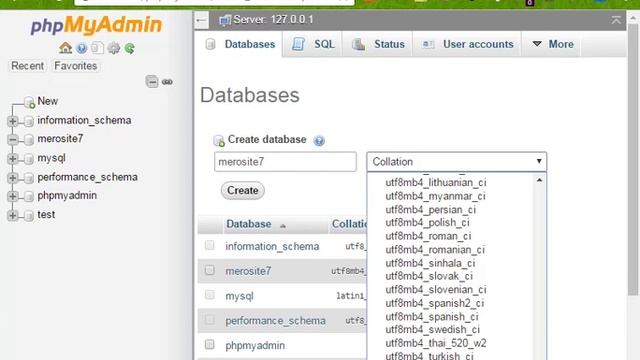Show the Recent tables list
This screenshot has height=360, width=640.
click(27, 66)
